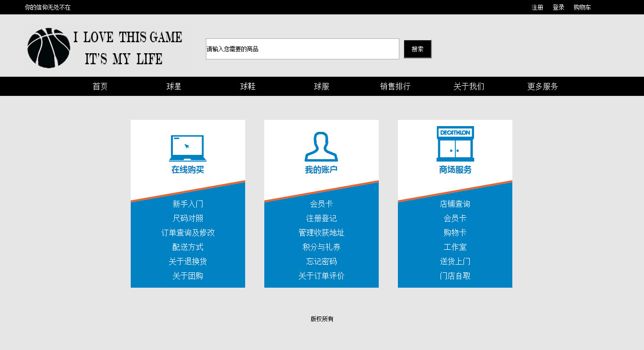Open the 忘记密码 forgot password link
This screenshot has width=644, height=350.
tap(321, 262)
